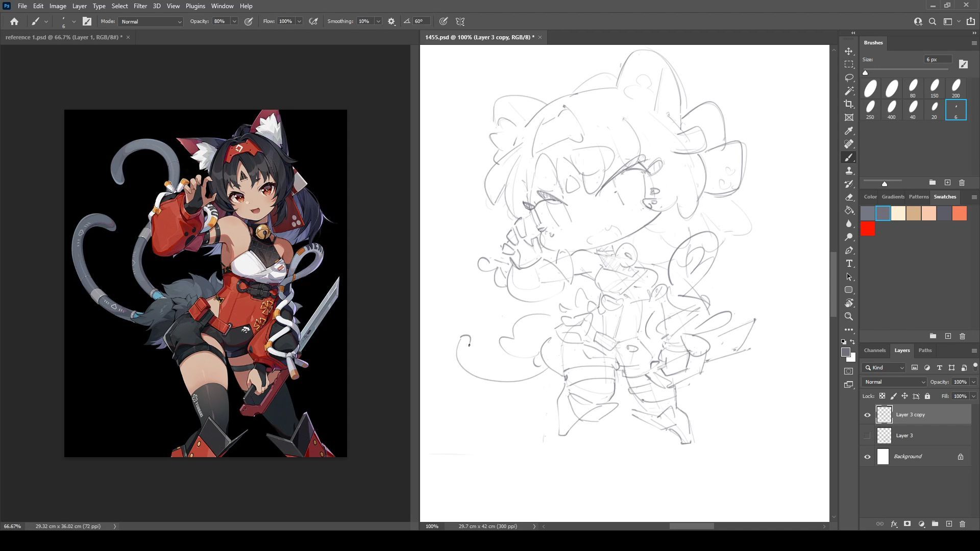980x551 pixels.
Task: Select the Move tool
Action: 849,52
